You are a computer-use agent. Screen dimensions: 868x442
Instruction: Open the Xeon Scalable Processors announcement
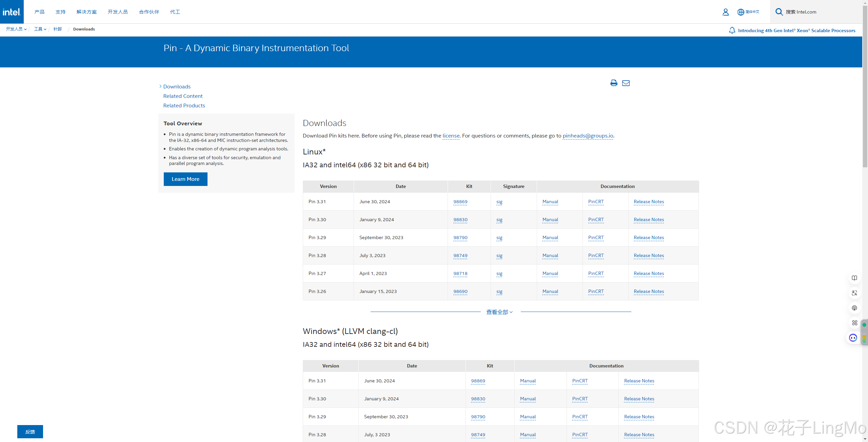(x=796, y=30)
